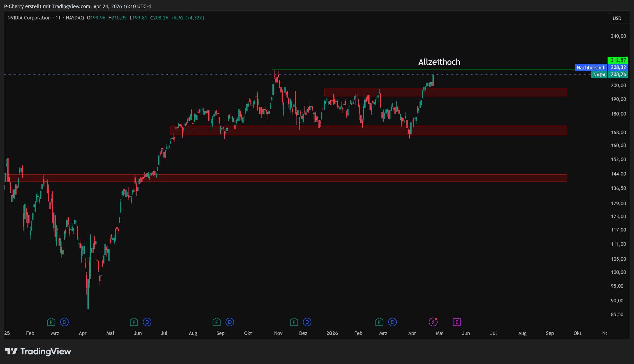Click the earnings E icon between Nov and Dez
The image size is (634, 364).
click(294, 322)
